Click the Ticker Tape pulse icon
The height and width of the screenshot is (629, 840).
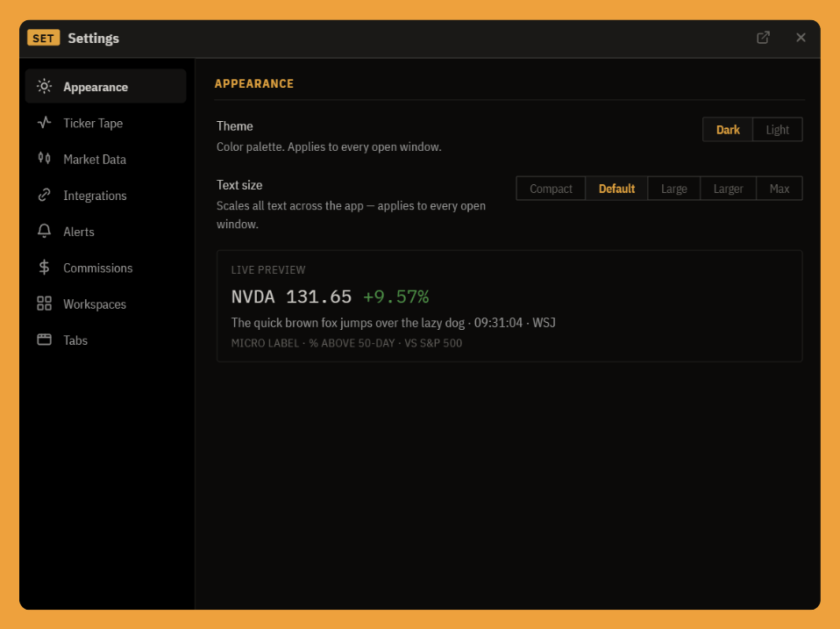pyautogui.click(x=45, y=123)
